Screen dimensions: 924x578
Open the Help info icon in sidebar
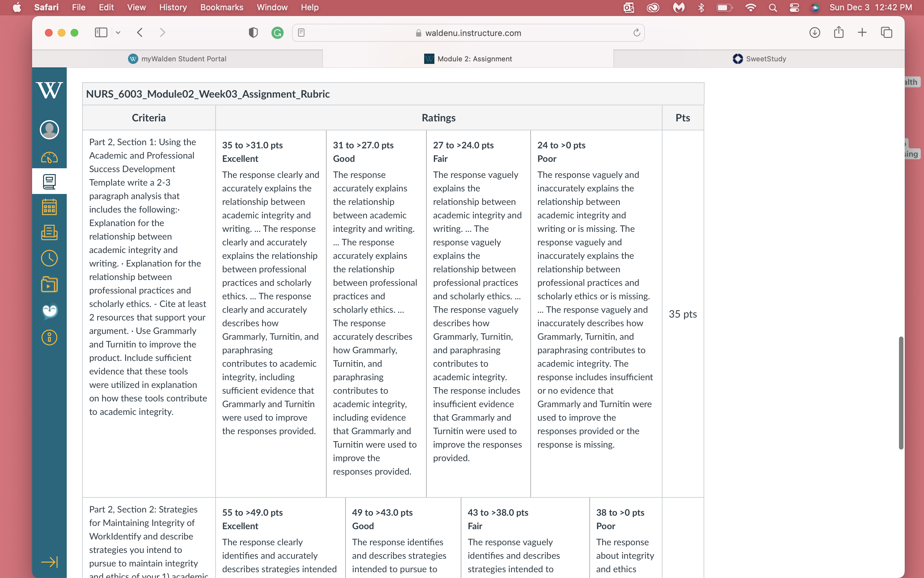tap(49, 337)
